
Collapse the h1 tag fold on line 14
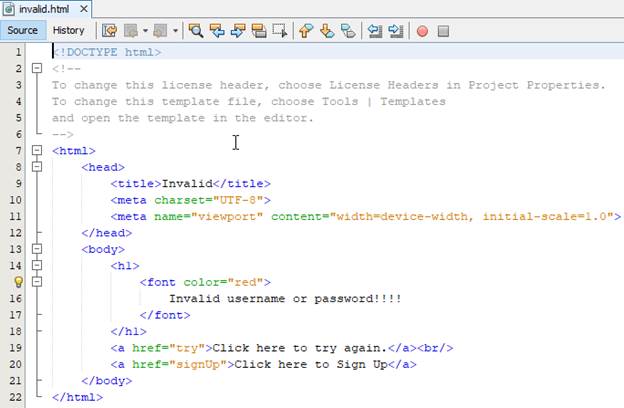37,265
